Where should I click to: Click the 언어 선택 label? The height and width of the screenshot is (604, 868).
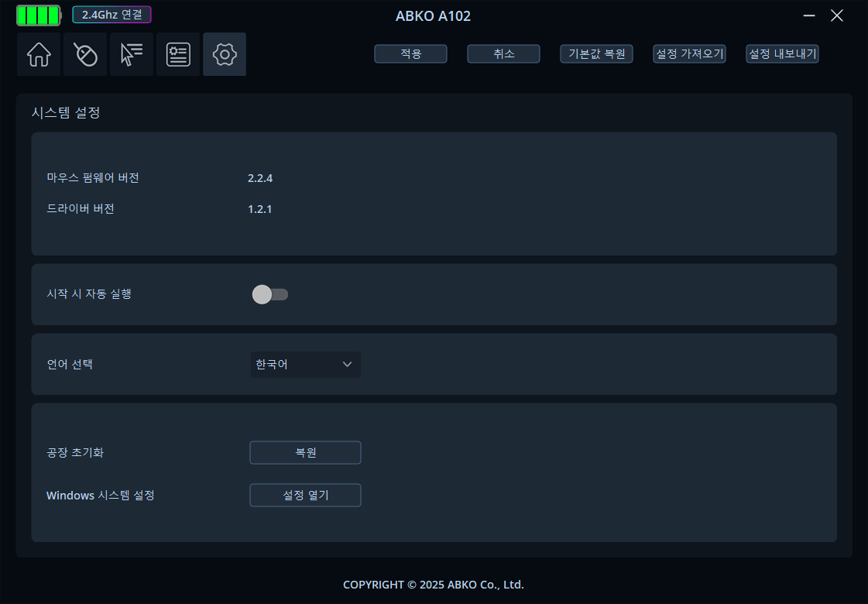pos(70,364)
